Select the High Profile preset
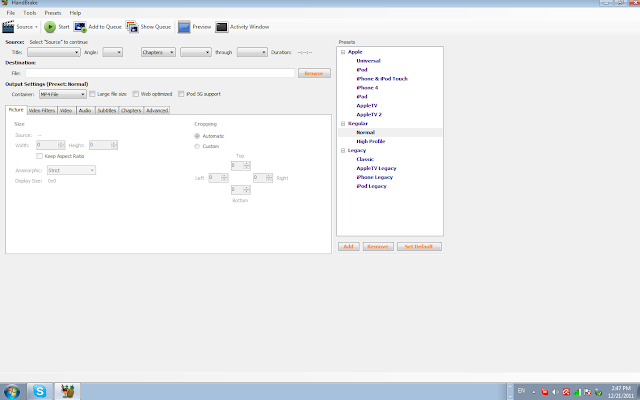This screenshot has width=640, height=400. (x=371, y=141)
